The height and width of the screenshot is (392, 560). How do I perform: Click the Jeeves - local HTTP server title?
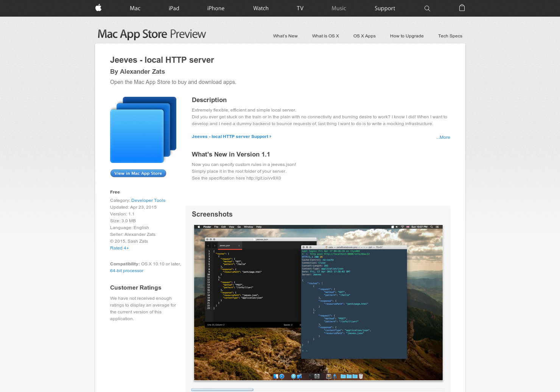point(162,60)
